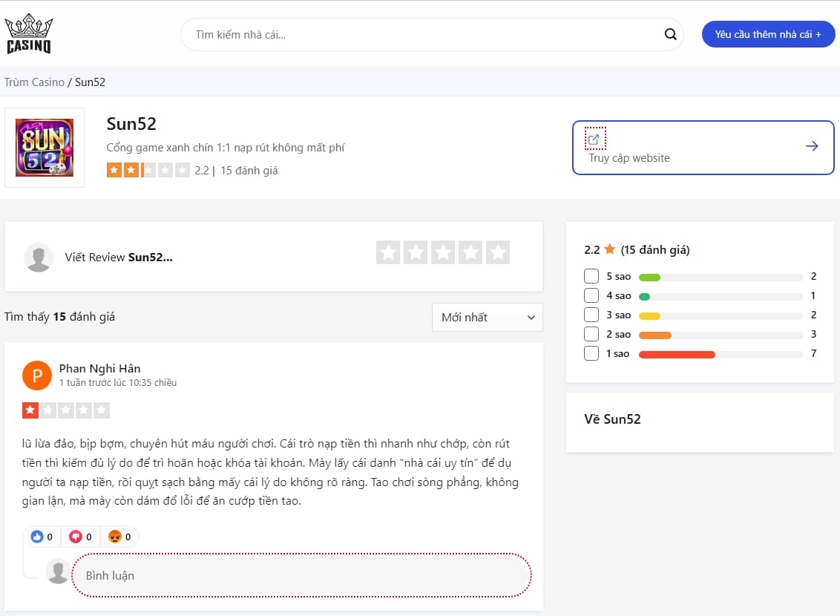Click the 15 đánh giá count in header

click(249, 171)
